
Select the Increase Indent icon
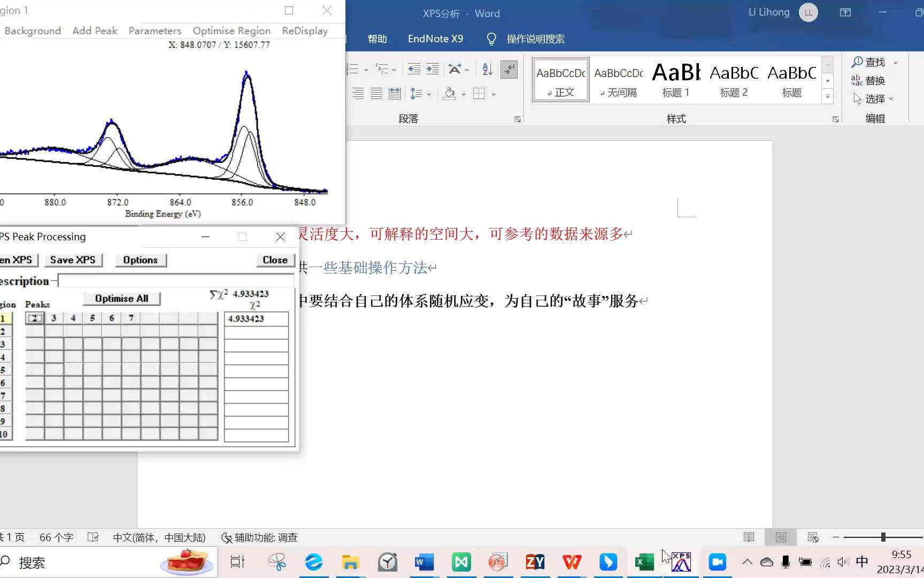pyautogui.click(x=432, y=69)
